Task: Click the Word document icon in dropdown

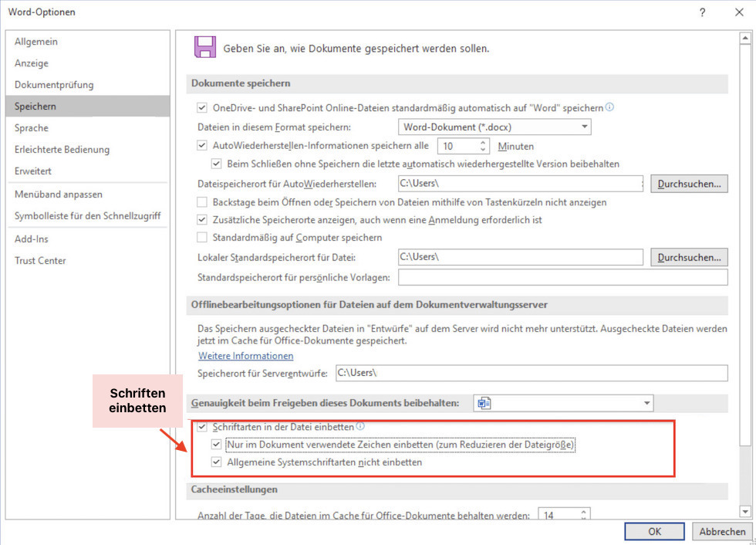Action: 484,403
